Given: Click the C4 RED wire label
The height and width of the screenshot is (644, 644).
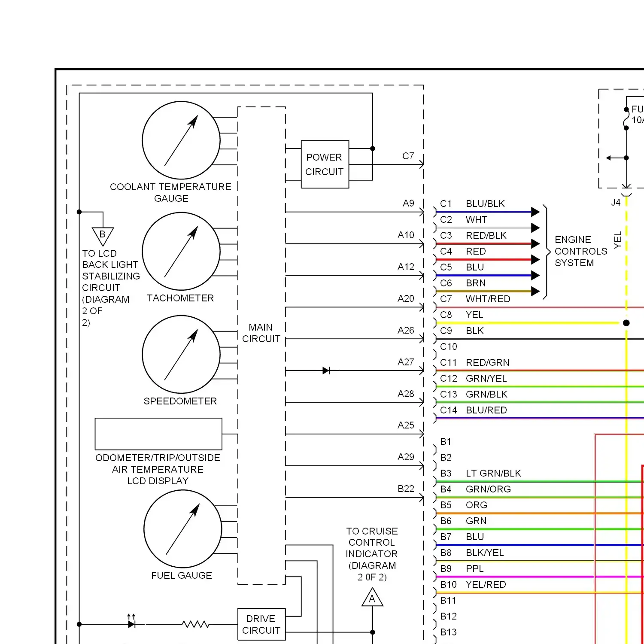Looking at the screenshot, I should pyautogui.click(x=463, y=251).
